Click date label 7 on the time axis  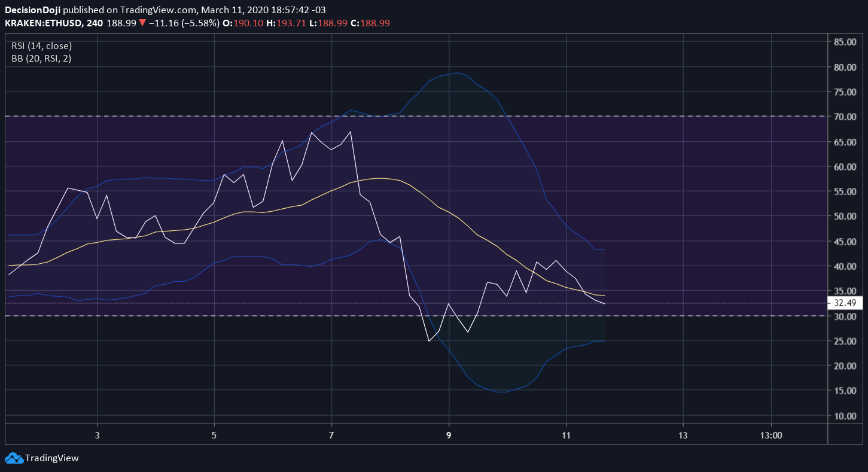[331, 434]
